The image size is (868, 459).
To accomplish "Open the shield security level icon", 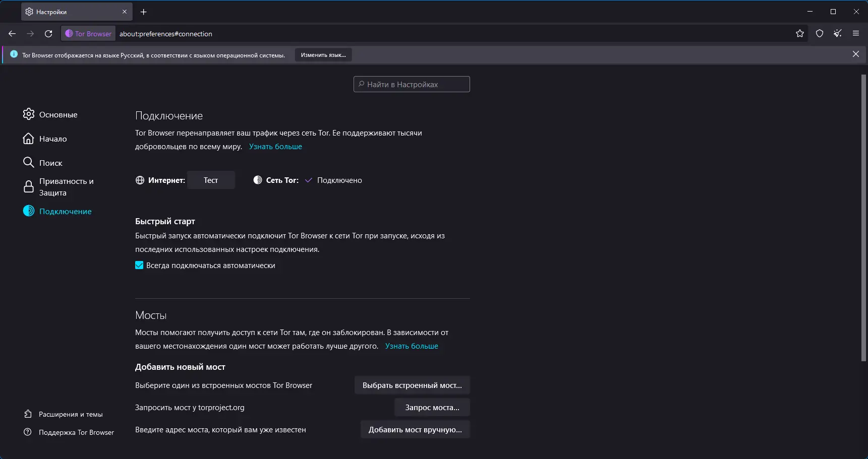I will [x=820, y=34].
